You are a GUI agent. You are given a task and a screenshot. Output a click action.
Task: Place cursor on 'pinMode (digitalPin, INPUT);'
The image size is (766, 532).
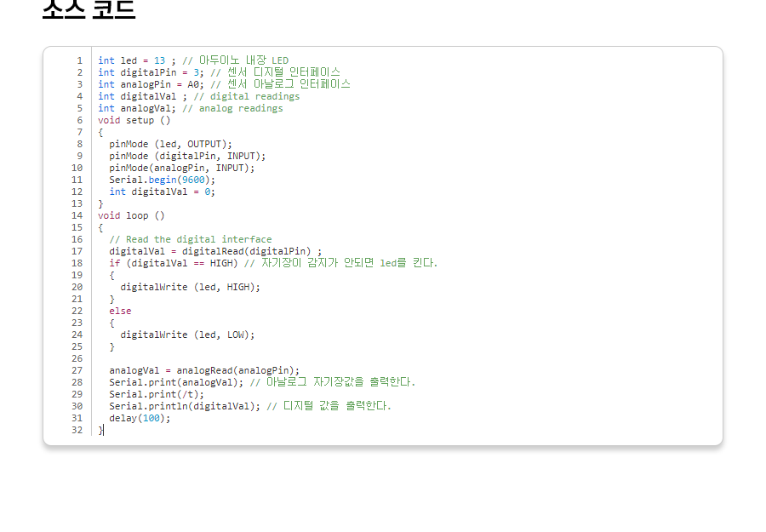(x=187, y=156)
